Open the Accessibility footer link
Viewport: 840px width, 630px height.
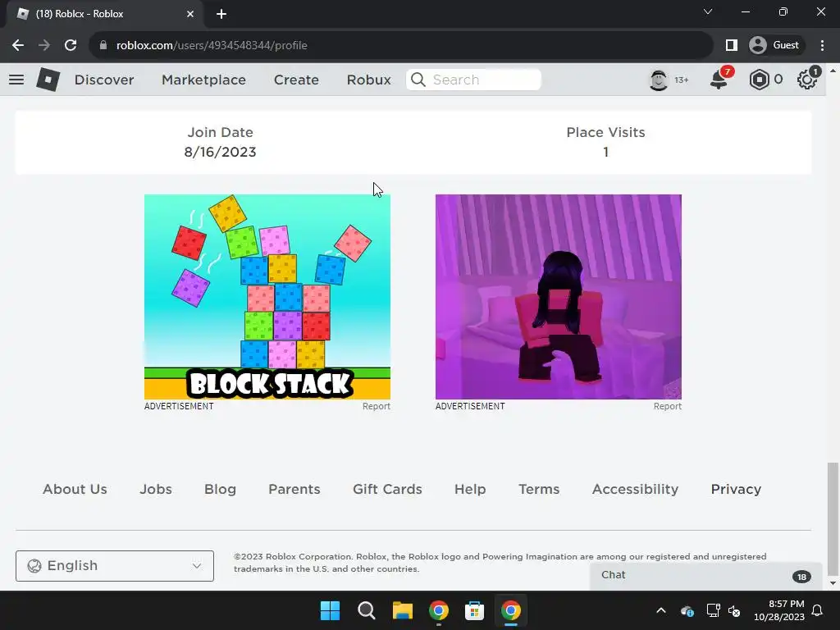coord(636,489)
